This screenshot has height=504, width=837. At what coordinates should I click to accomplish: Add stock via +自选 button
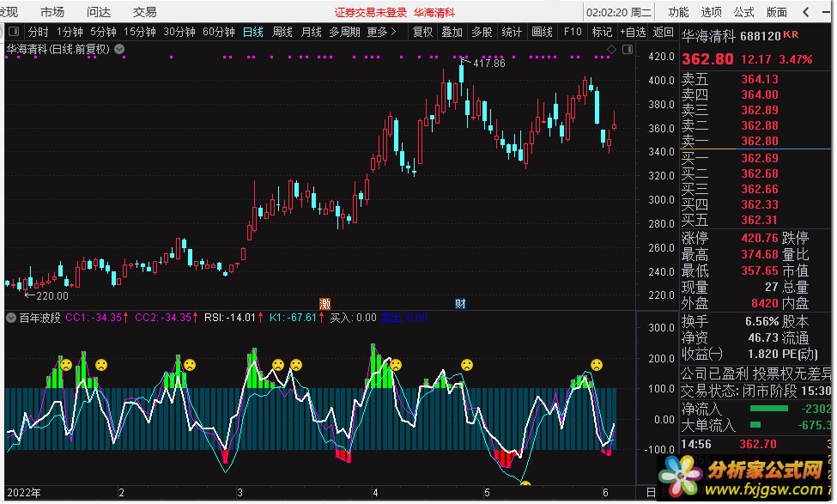[x=633, y=32]
